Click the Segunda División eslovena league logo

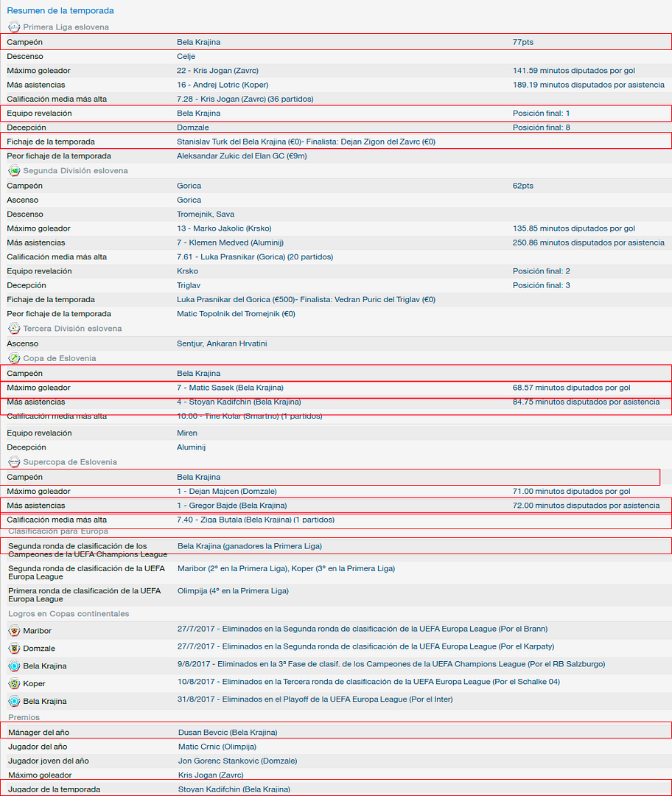(x=14, y=170)
